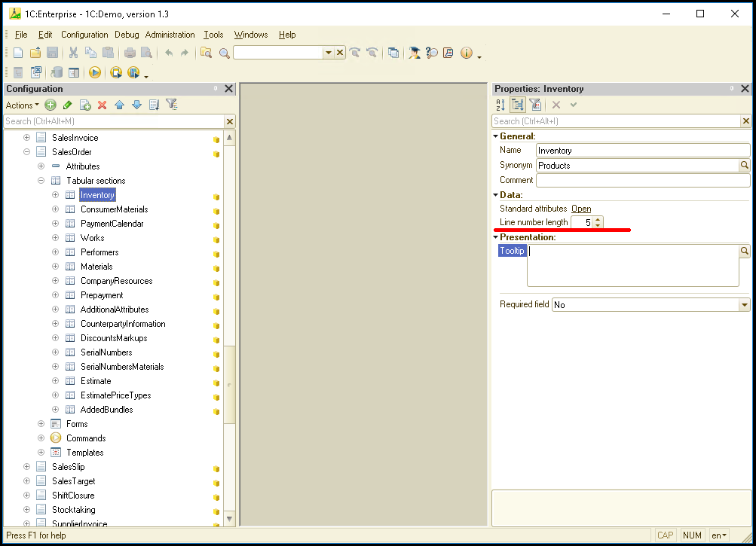Increase the Line number length value
The height and width of the screenshot is (546, 756).
click(x=598, y=220)
